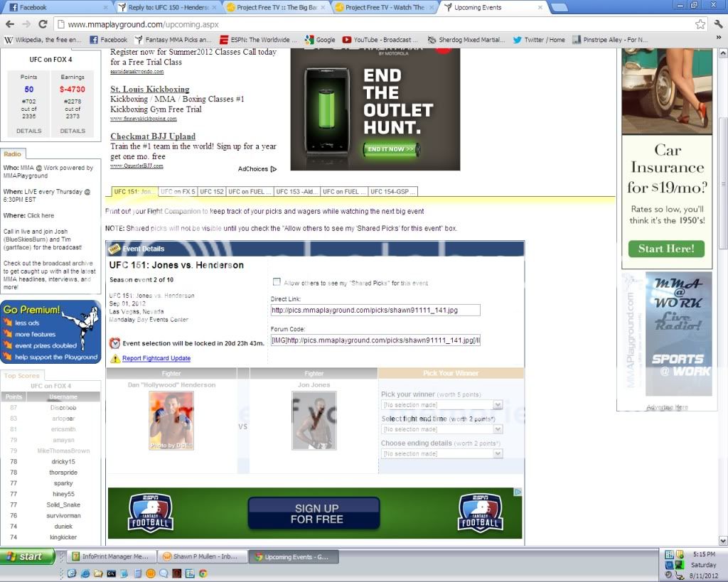Click Dan Henderson's fighter photo
Screen dimensions: 728x582
tap(171, 421)
